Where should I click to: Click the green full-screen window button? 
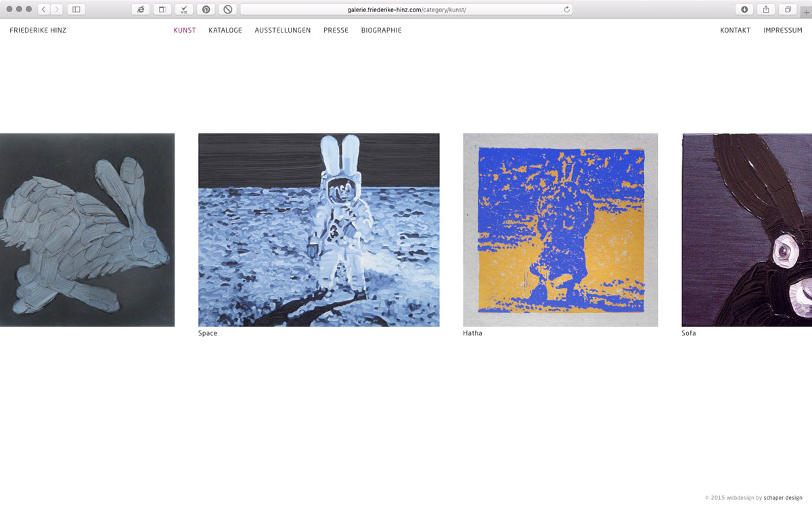28,9
